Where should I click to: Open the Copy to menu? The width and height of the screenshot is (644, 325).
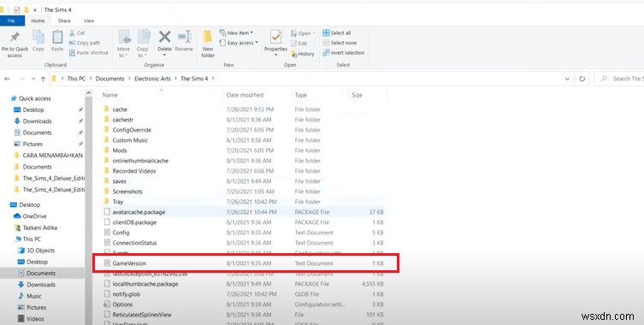coord(143,44)
